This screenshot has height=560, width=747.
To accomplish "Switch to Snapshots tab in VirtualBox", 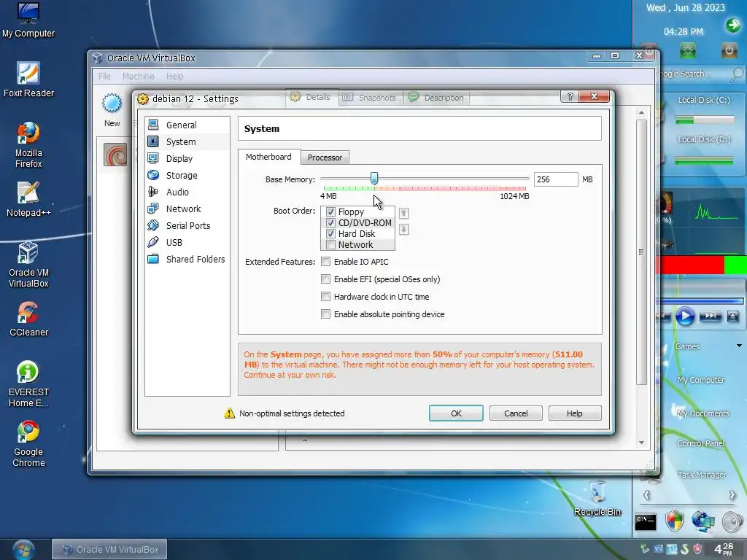I will 370,98.
